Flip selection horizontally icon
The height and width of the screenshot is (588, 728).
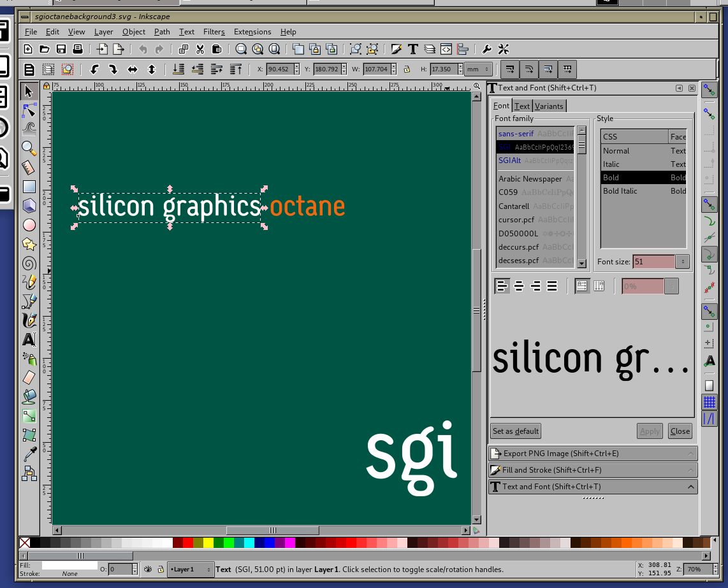click(133, 69)
